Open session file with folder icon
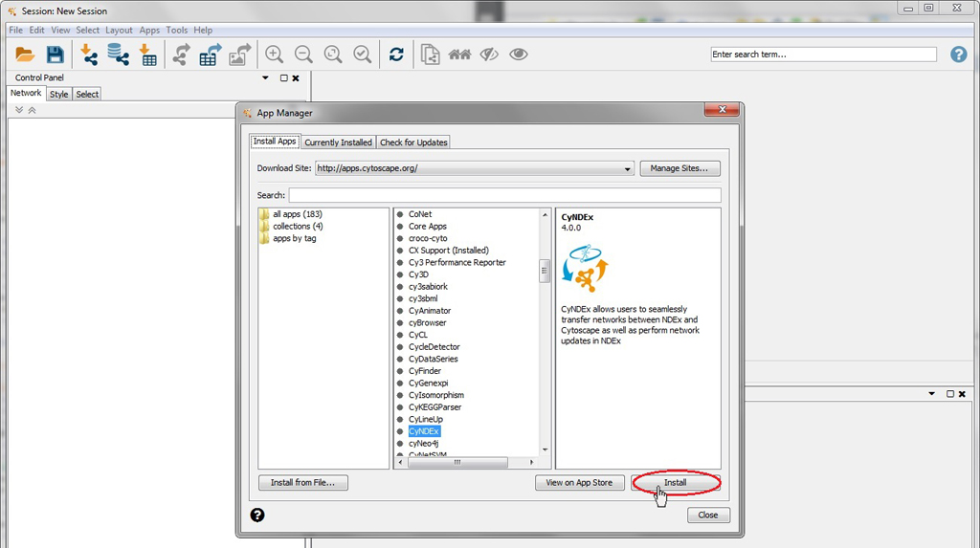The height and width of the screenshot is (548, 980). pyautogui.click(x=25, y=55)
